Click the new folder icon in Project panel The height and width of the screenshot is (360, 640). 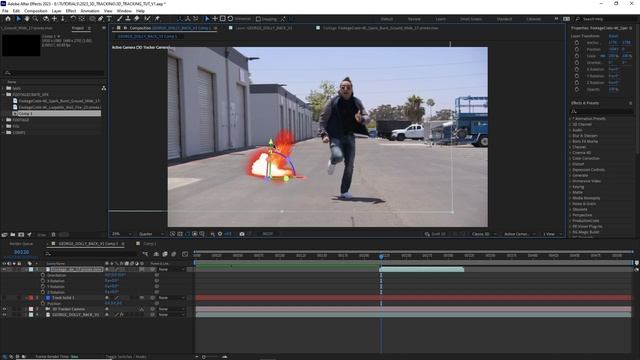point(13,235)
